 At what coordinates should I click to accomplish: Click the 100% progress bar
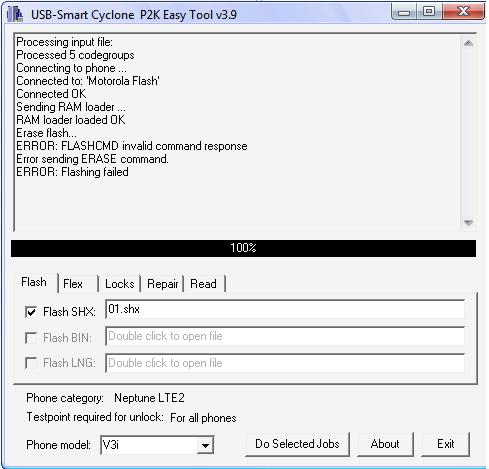coord(243,248)
